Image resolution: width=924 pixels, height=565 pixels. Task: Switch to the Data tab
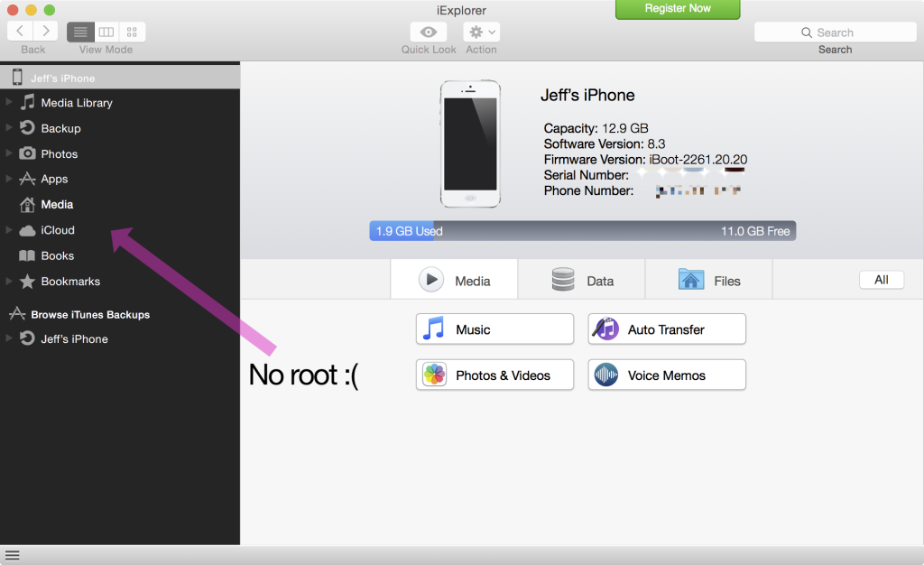(x=582, y=281)
